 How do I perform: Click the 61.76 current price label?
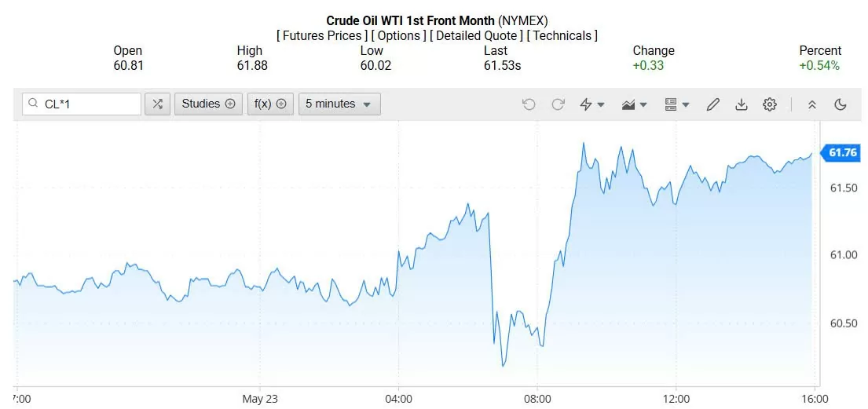pos(841,153)
